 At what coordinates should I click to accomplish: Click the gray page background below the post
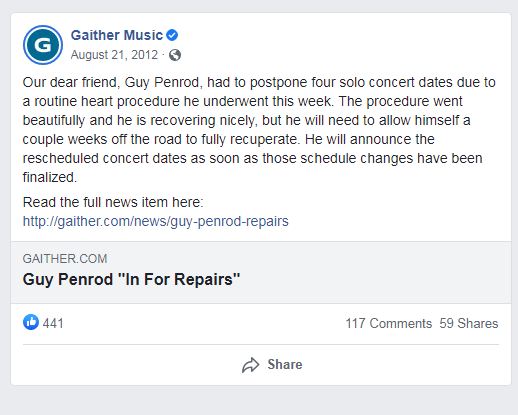click(x=259, y=401)
